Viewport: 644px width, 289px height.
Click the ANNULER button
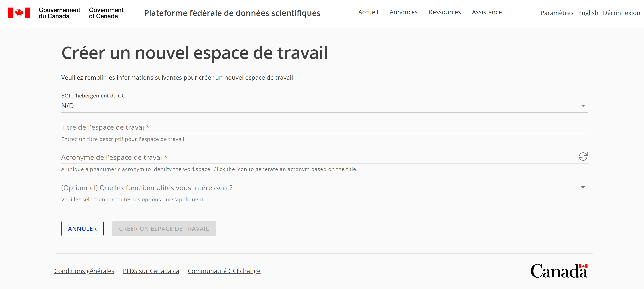82,228
